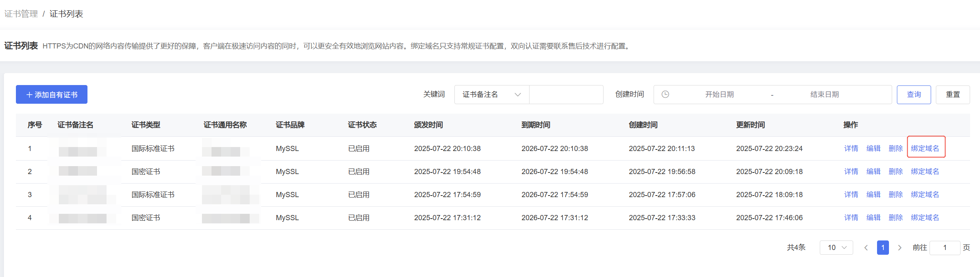Click 删除 for certificate row 2
Screen dimensions: 980x277
[896, 172]
